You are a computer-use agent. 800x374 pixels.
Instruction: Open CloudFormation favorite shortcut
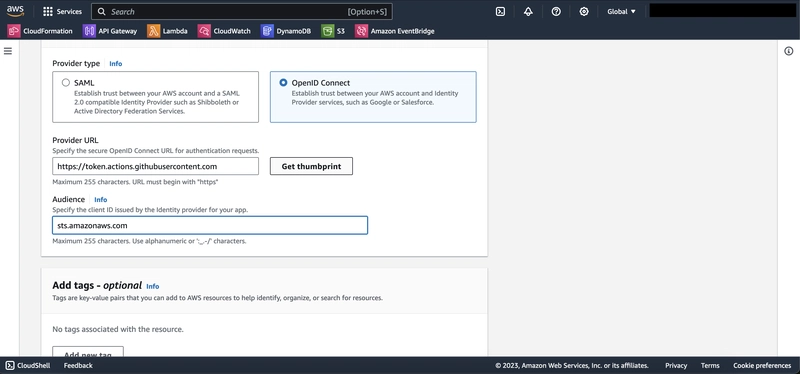40,31
